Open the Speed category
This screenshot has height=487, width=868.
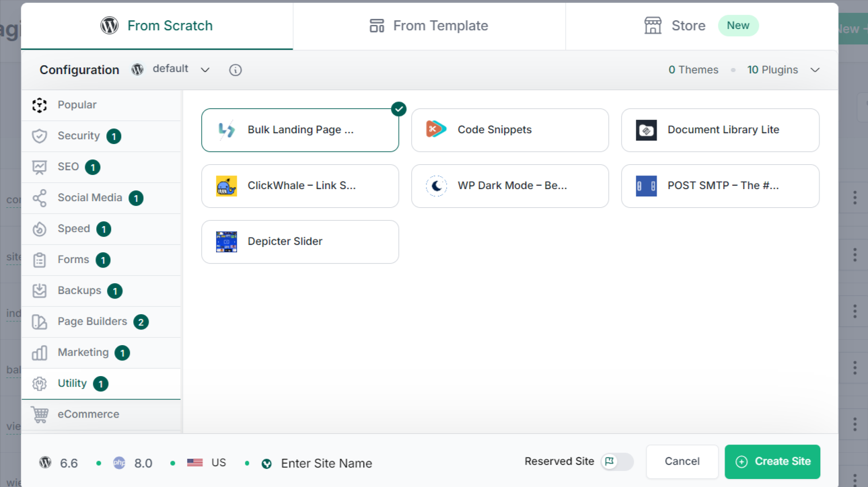click(101, 229)
